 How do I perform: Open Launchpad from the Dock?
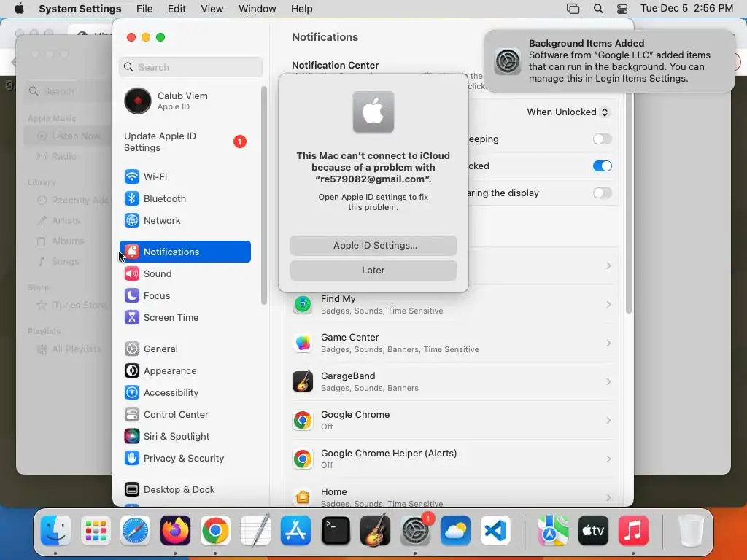coord(96,531)
